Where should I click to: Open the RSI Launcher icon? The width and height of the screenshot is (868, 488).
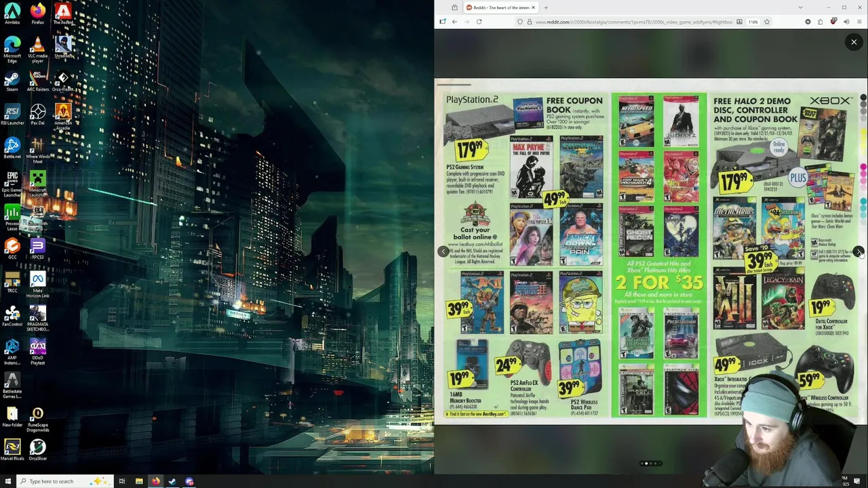pyautogui.click(x=12, y=115)
